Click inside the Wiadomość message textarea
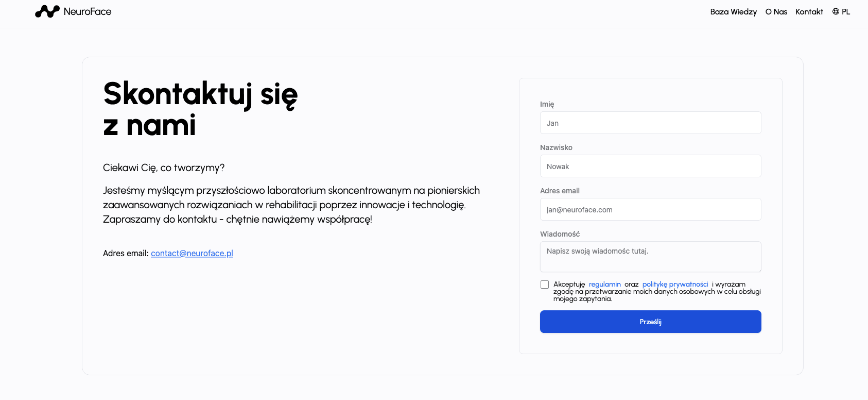This screenshot has width=868, height=400. tap(650, 257)
